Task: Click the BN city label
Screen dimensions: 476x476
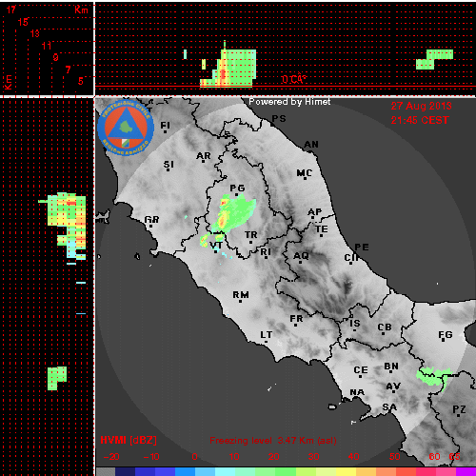Action: tap(391, 367)
